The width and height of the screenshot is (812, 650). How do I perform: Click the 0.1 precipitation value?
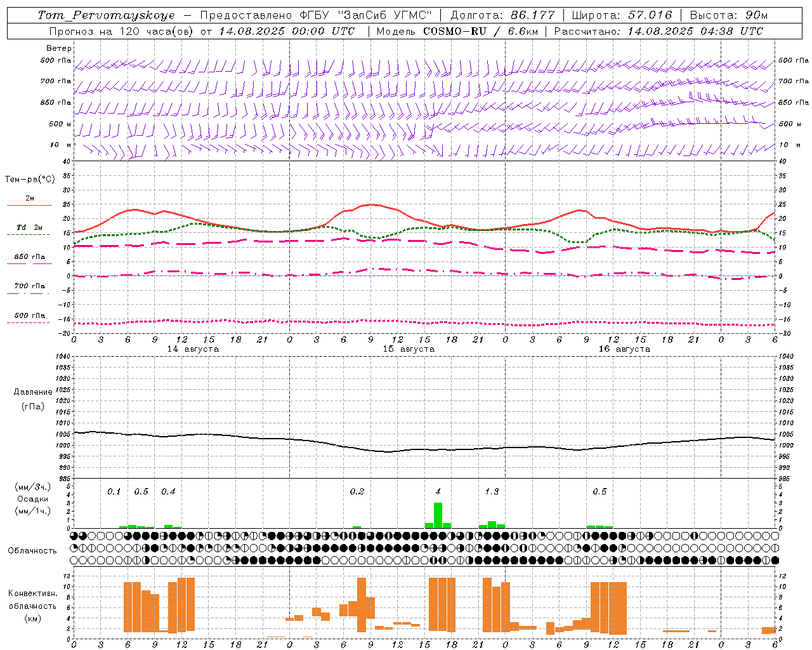[114, 491]
